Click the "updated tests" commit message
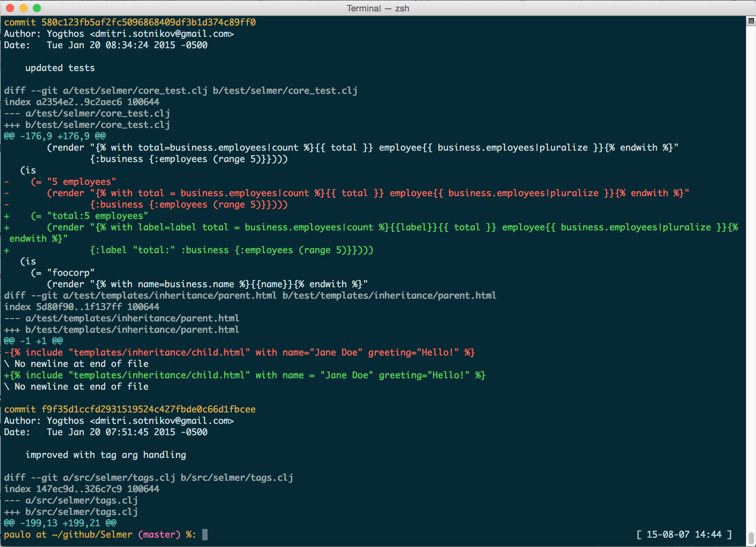 (60, 68)
